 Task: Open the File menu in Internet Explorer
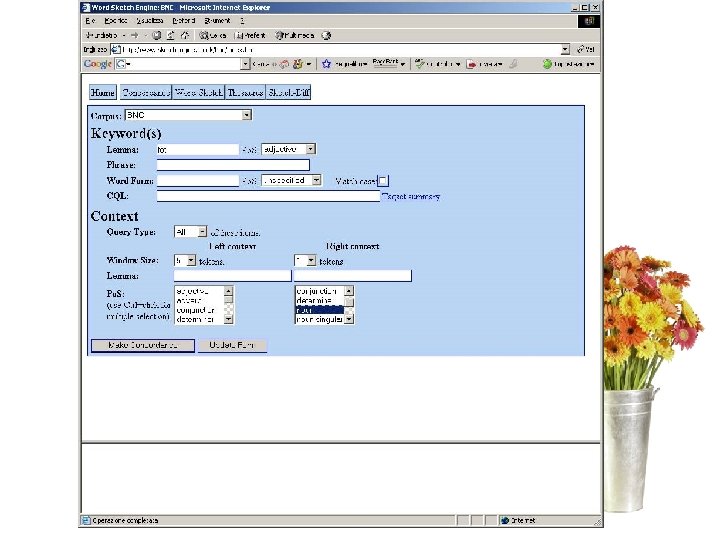90,21
